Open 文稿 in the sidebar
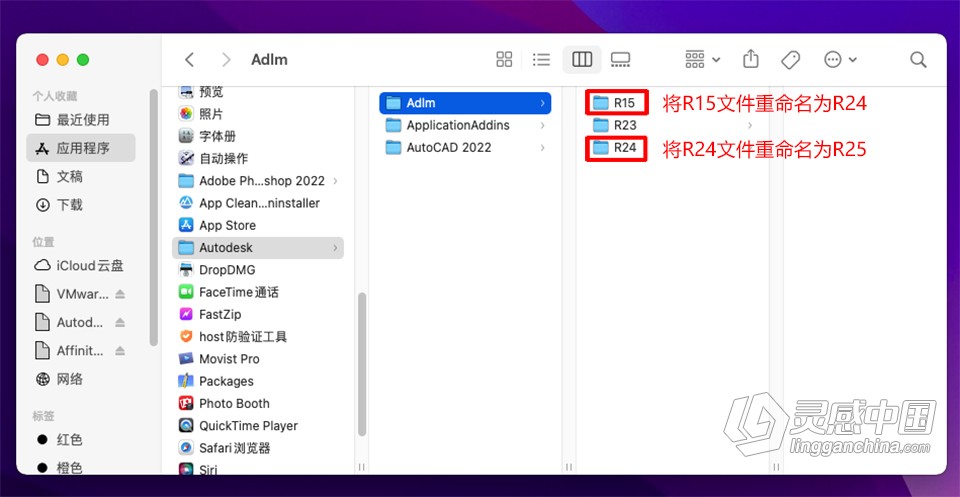The height and width of the screenshot is (497, 960). point(81,176)
